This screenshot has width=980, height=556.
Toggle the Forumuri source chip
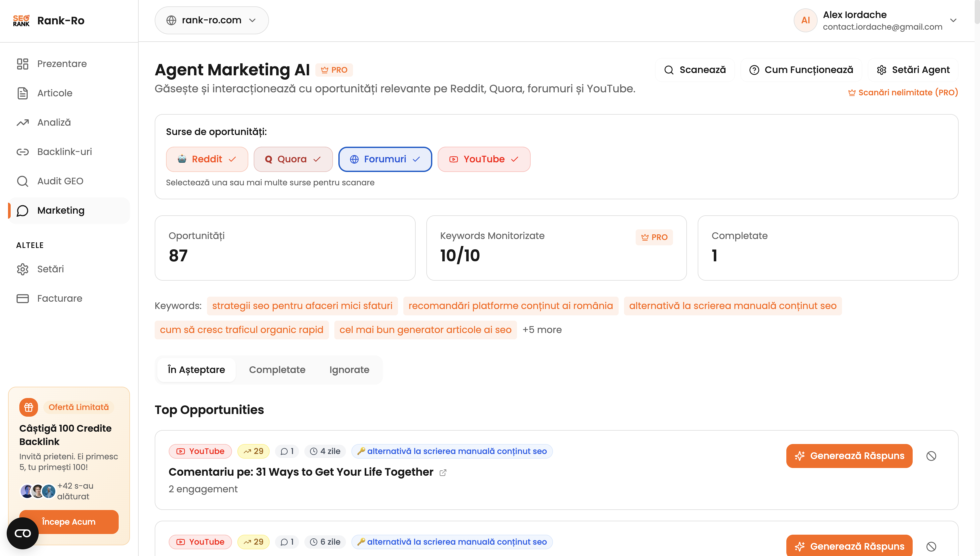pyautogui.click(x=385, y=159)
